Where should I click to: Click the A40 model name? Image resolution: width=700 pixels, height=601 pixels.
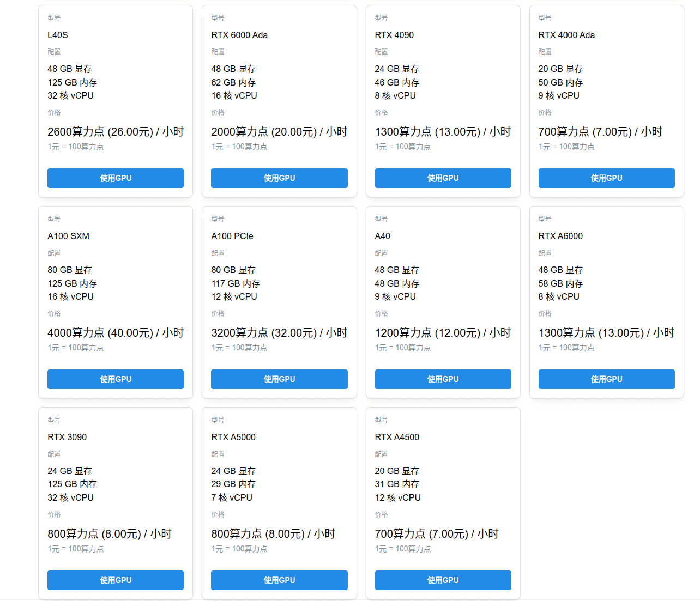(x=383, y=236)
